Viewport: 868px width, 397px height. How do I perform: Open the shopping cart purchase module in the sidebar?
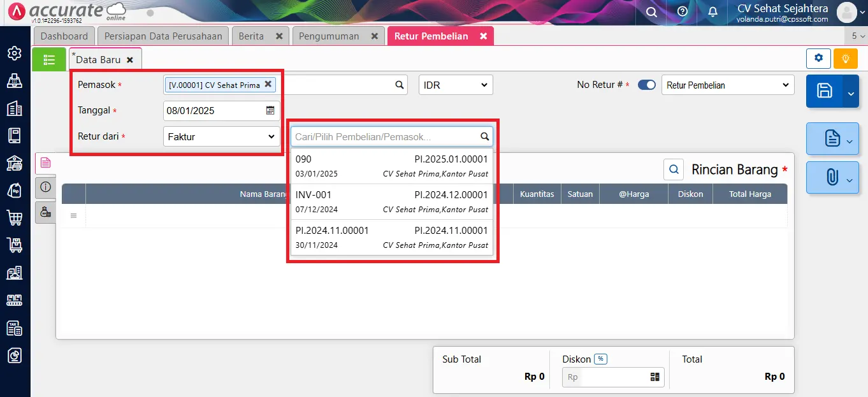coord(15,218)
